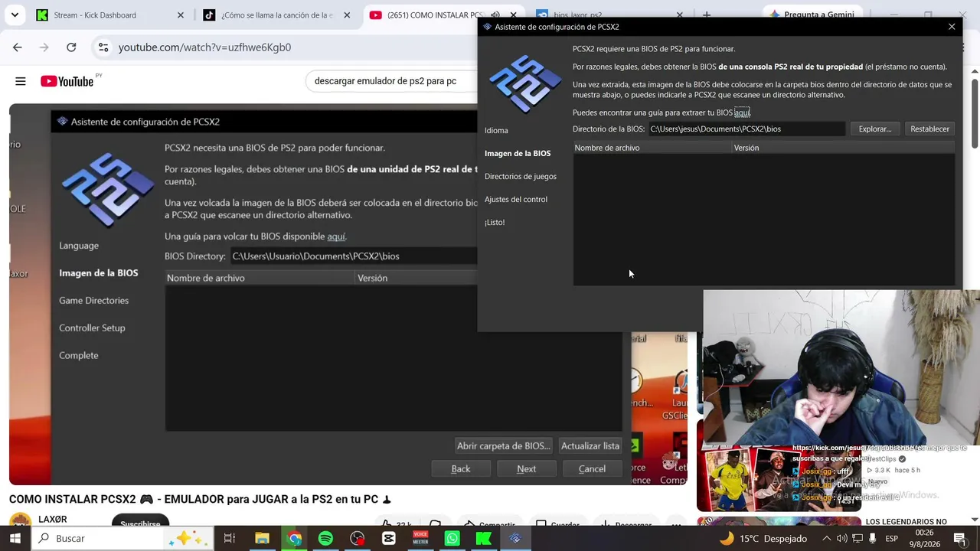Click Pregunta a Gemini in Chrome
This screenshot has height=551, width=980.
pos(812,15)
